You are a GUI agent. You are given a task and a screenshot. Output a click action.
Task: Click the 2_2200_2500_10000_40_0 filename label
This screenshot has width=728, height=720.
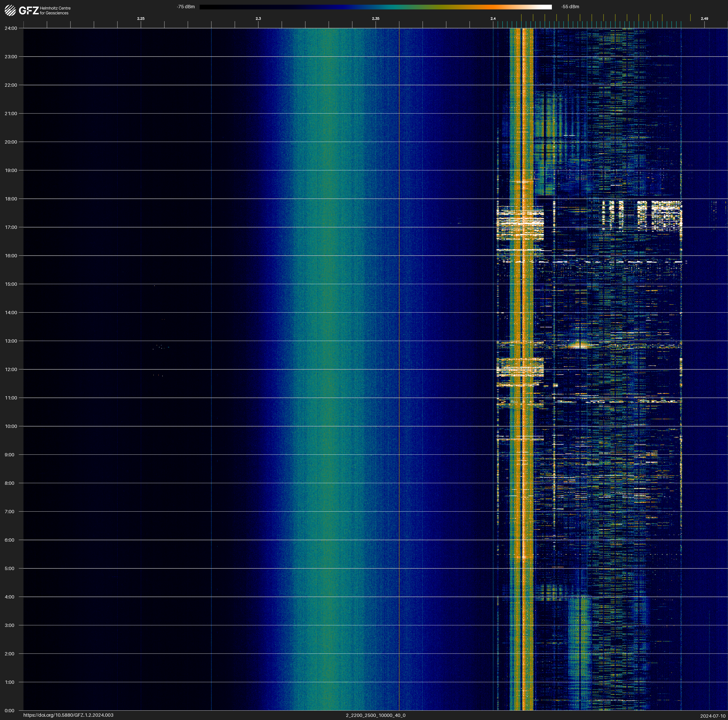(375, 715)
